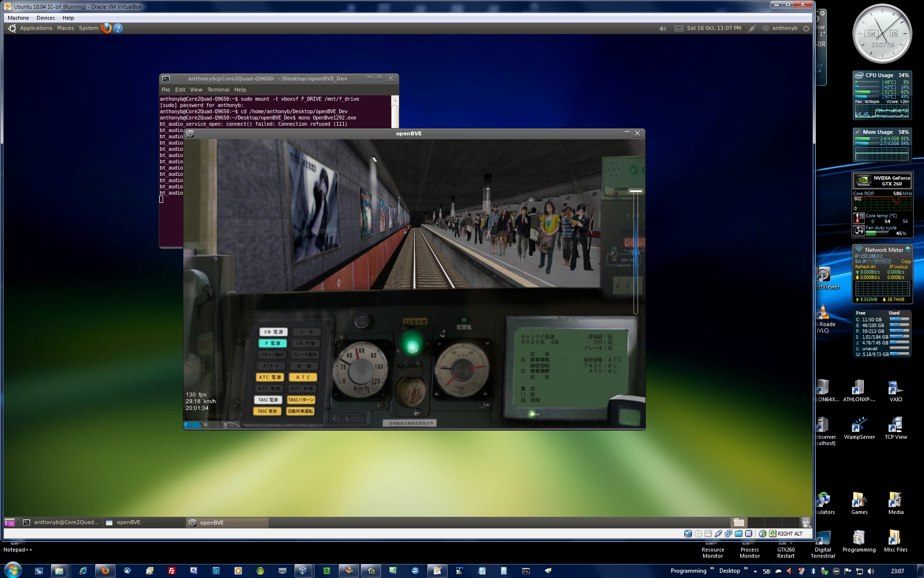Click the VirtualBox USB devices status icon
The height and width of the screenshot is (578, 924).
click(x=718, y=534)
